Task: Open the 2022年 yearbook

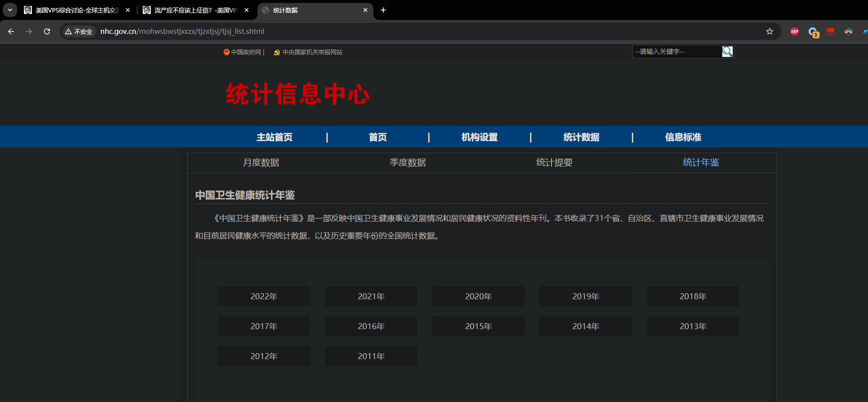Action: (264, 296)
